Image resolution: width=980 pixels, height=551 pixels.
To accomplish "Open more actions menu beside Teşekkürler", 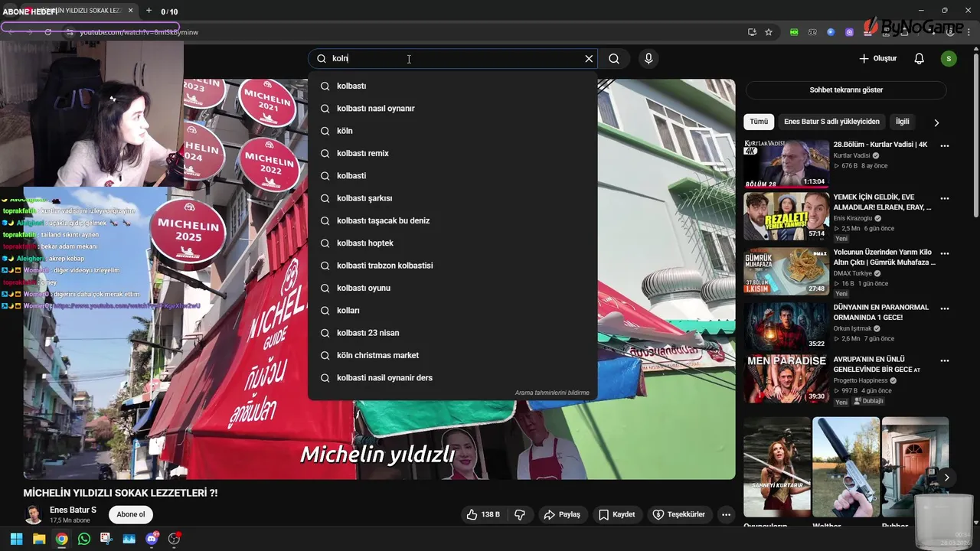I will click(727, 514).
